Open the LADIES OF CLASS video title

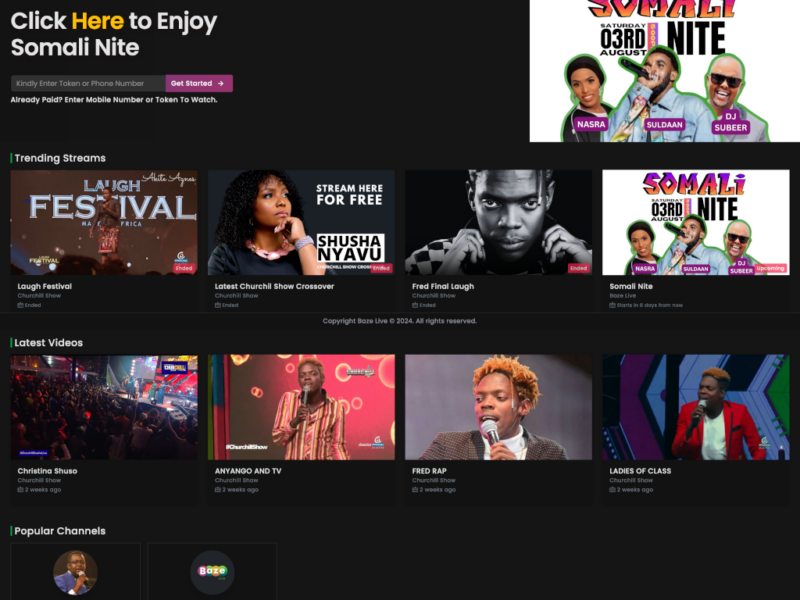coord(640,471)
